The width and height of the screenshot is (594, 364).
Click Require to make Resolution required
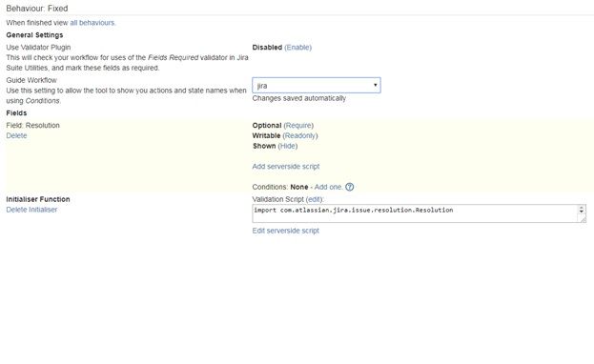click(x=298, y=126)
